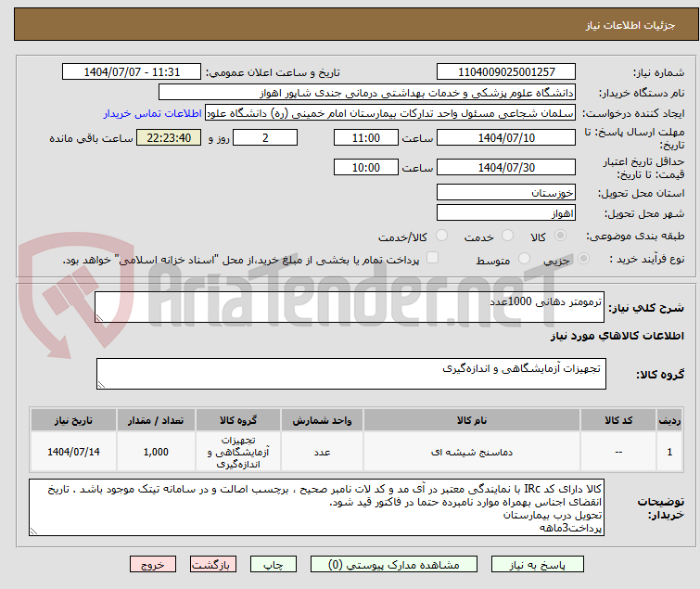Viewport: 700px width, 589px height.
Task: Click the چاپ print button
Action: tap(274, 565)
